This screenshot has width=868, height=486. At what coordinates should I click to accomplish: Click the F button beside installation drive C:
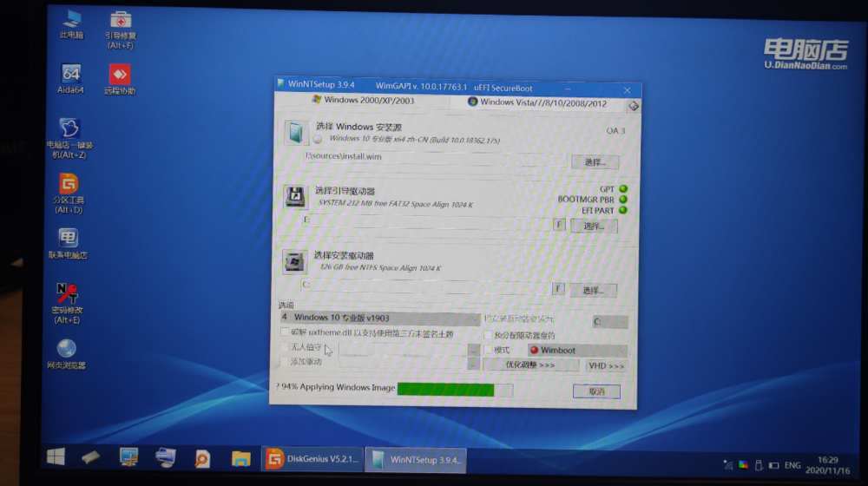pyautogui.click(x=558, y=288)
